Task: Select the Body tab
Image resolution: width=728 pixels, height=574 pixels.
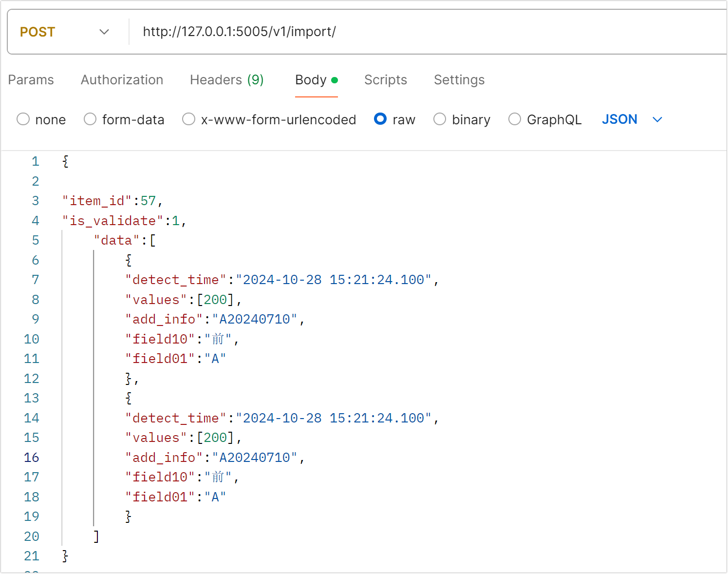Action: [x=311, y=80]
